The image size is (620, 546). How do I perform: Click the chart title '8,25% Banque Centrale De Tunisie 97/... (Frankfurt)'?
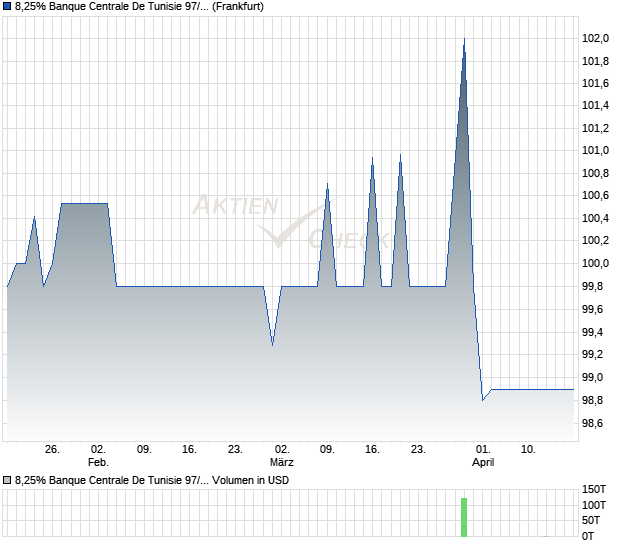coord(139,7)
